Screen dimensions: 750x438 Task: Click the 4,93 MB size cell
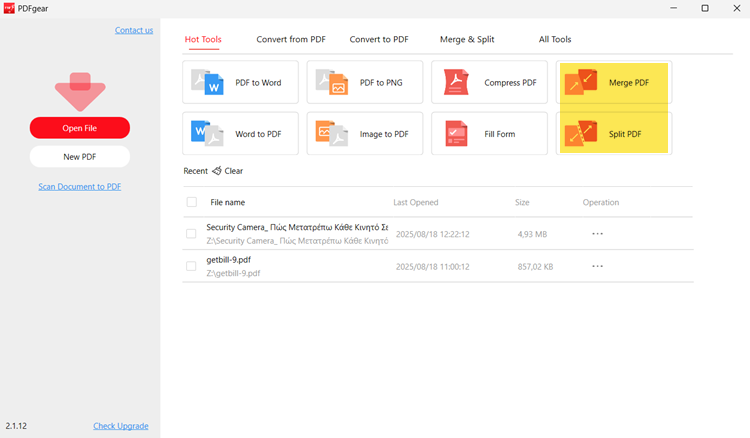[532, 234]
